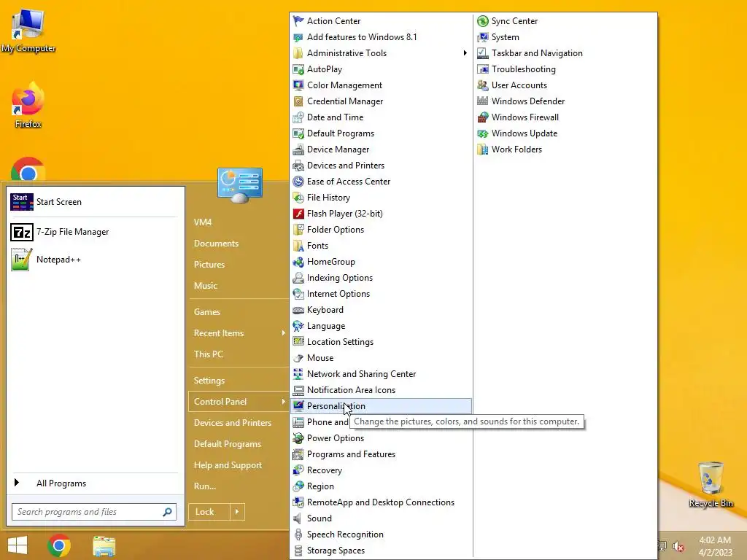Screen dimensions: 747x560
Task: Expand Control Panel submenu arrow
Action: pyautogui.click(x=284, y=402)
